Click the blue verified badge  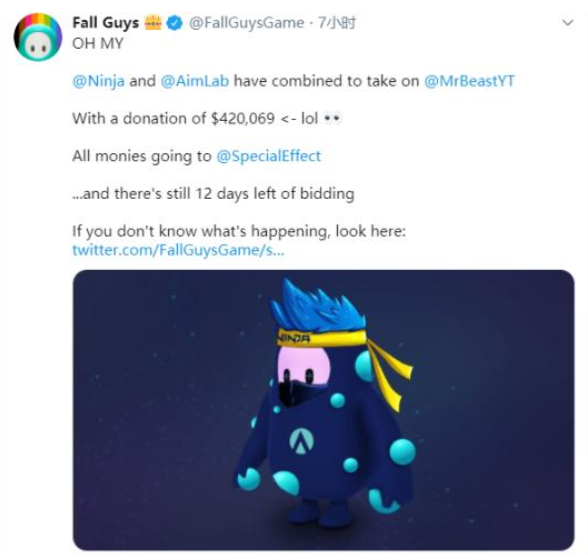(174, 23)
